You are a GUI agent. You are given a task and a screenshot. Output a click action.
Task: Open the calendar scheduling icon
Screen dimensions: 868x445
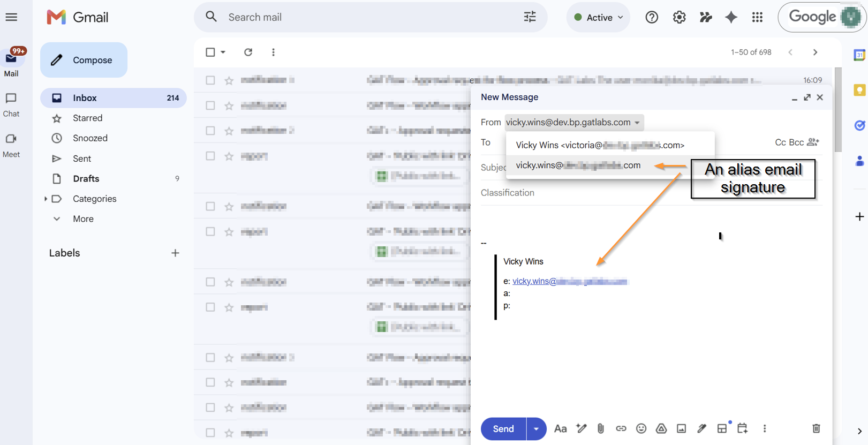coord(742,428)
